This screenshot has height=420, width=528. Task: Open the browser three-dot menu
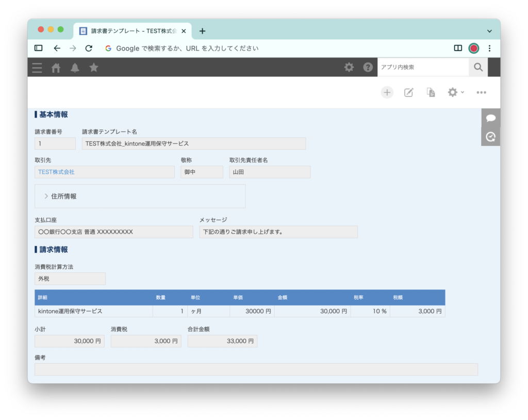point(489,48)
